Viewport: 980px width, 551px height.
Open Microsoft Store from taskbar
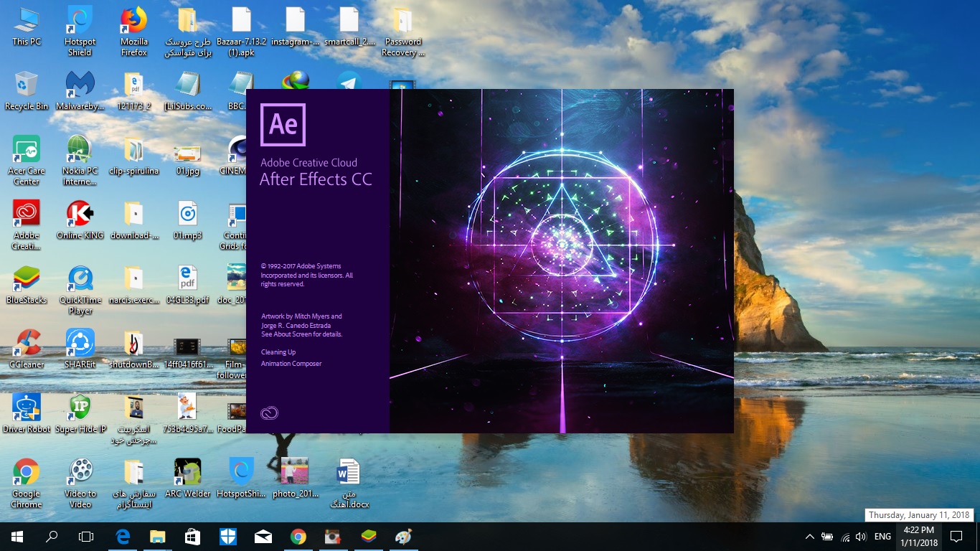coord(193,537)
